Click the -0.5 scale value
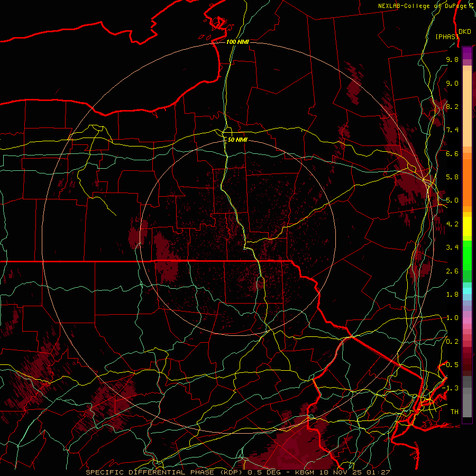 pos(451,365)
